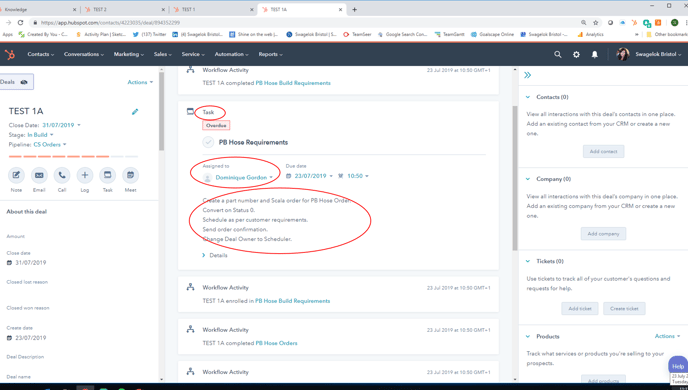Image resolution: width=688 pixels, height=390 pixels.
Task: Open the notifications bell
Action: [x=595, y=54]
